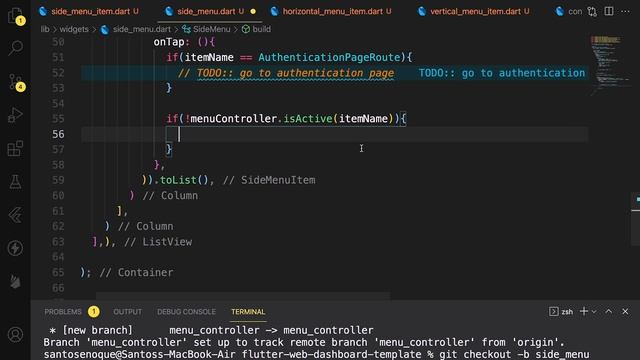Image resolution: width=640 pixels, height=360 pixels.
Task: Open the Run and Debug view
Action: pyautogui.click(x=15, y=115)
